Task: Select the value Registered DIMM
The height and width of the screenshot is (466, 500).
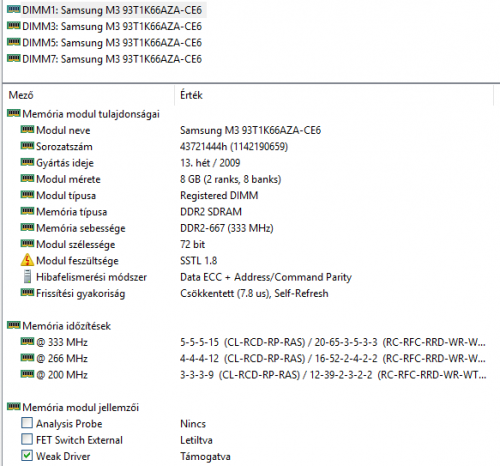Action: 219,196
